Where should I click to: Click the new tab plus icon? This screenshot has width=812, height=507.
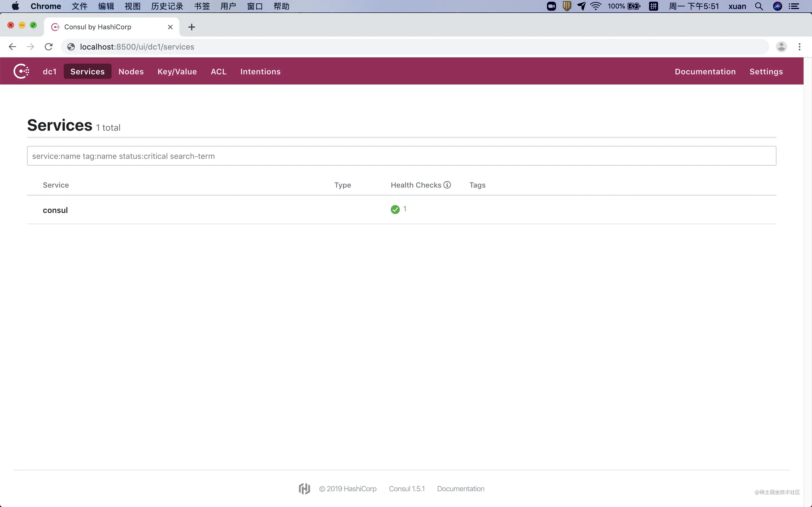pos(191,27)
